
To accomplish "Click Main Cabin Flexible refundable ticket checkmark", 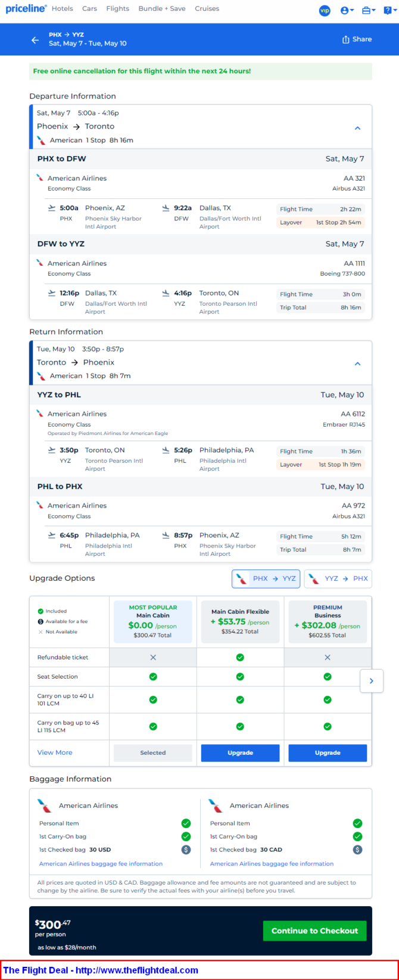I will (x=240, y=657).
